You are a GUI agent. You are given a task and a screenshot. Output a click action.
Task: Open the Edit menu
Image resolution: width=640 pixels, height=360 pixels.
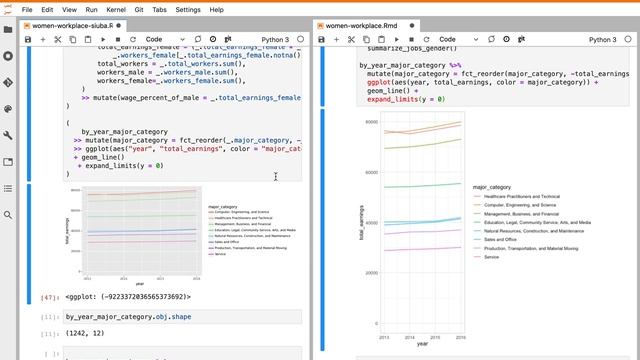pyautogui.click(x=47, y=9)
